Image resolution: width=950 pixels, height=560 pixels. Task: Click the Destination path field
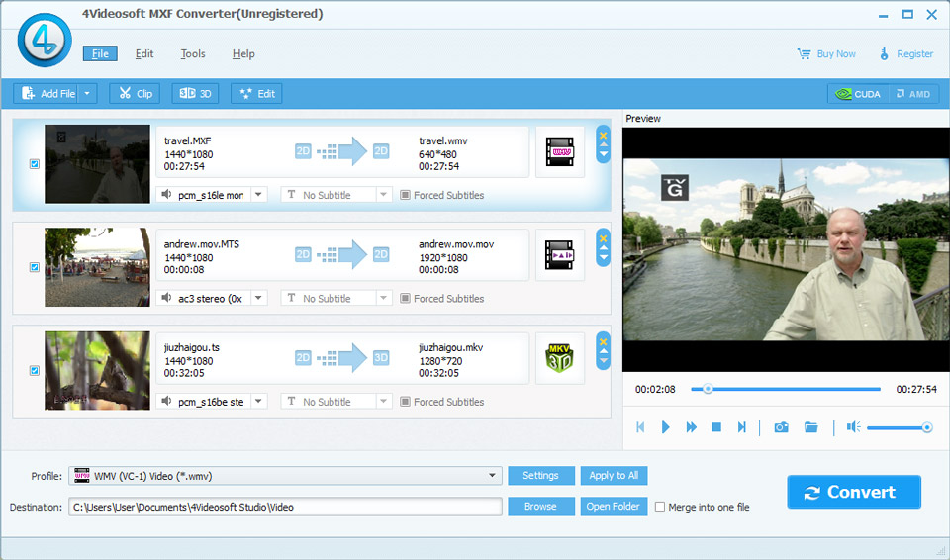[x=285, y=507]
